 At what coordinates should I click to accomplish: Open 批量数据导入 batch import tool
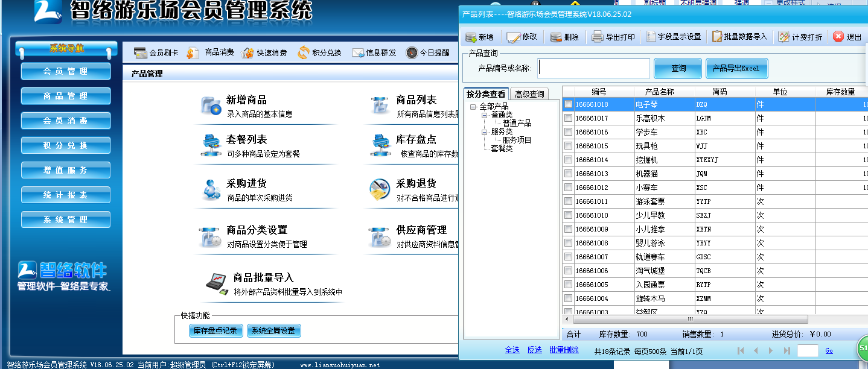tap(739, 37)
